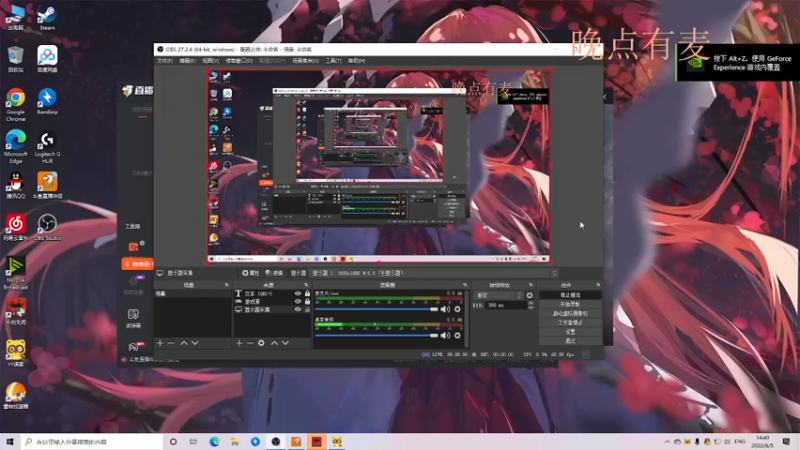Toggle visibility eye of game capture source

tap(298, 302)
